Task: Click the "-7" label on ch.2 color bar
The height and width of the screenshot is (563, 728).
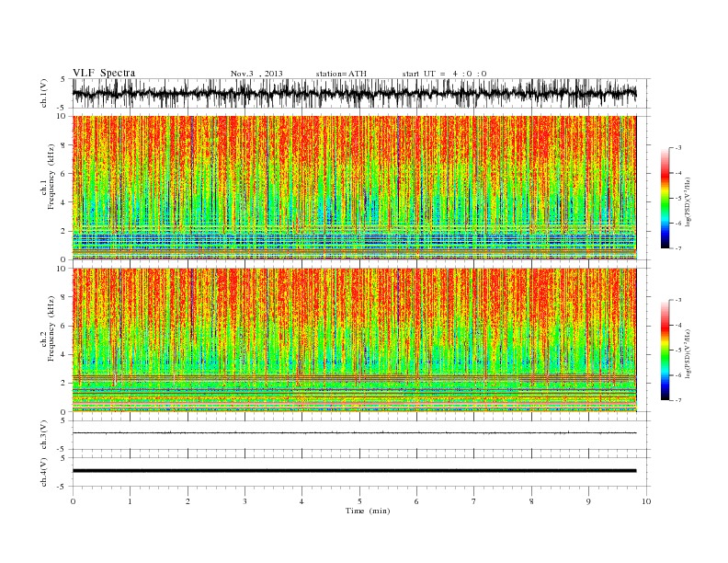Action: [677, 400]
